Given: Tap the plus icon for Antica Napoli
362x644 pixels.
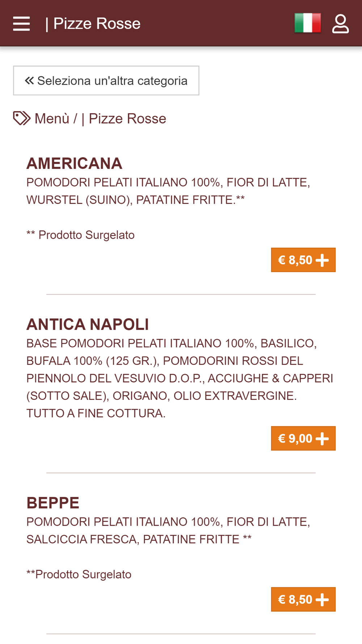Looking at the screenshot, I should pyautogui.click(x=322, y=439).
